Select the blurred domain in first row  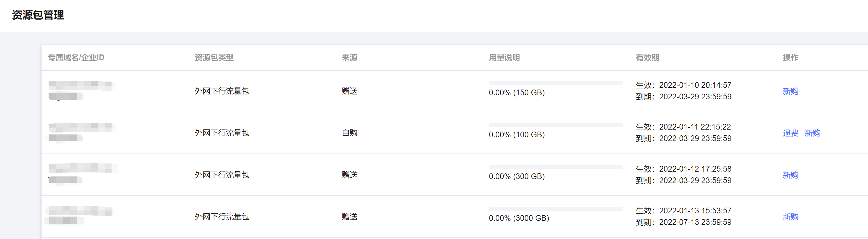pos(81,90)
